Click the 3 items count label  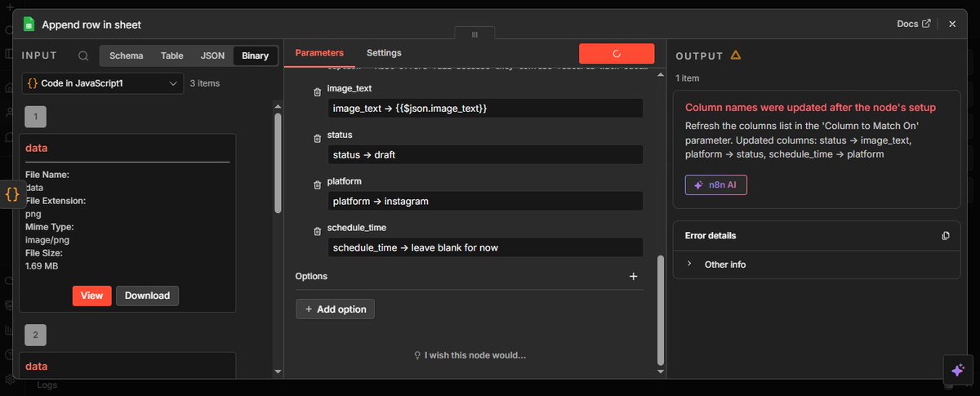click(205, 83)
